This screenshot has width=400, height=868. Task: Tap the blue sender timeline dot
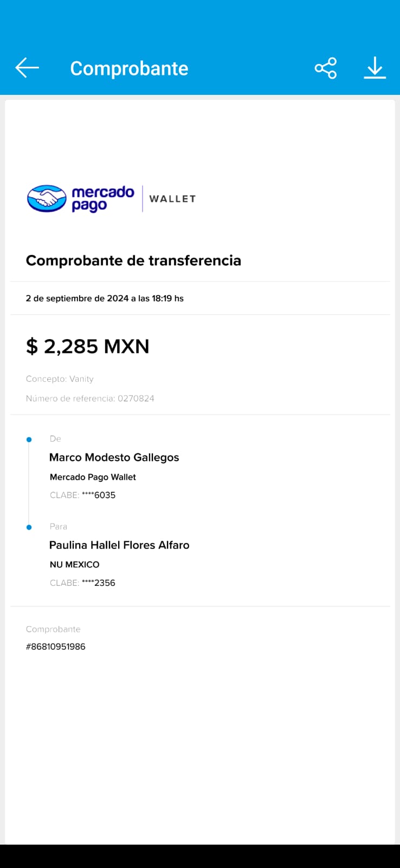point(29,439)
